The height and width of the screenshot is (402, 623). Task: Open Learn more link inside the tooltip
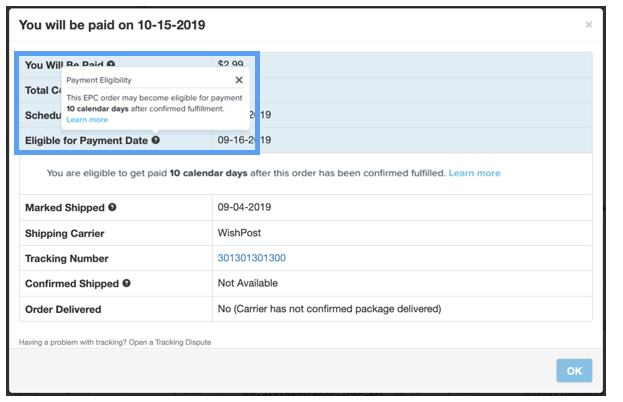click(87, 120)
